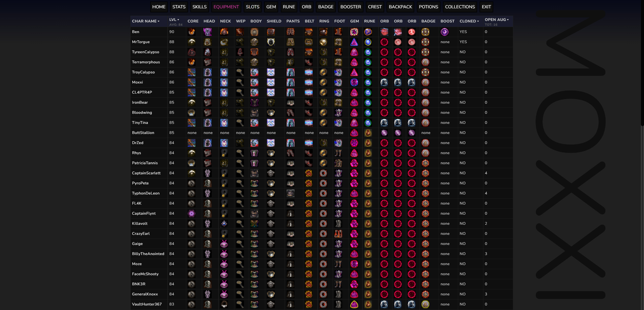Click GeneralKnoxx's weapon icon
The width and height of the screenshot is (644, 310).
tap(240, 294)
